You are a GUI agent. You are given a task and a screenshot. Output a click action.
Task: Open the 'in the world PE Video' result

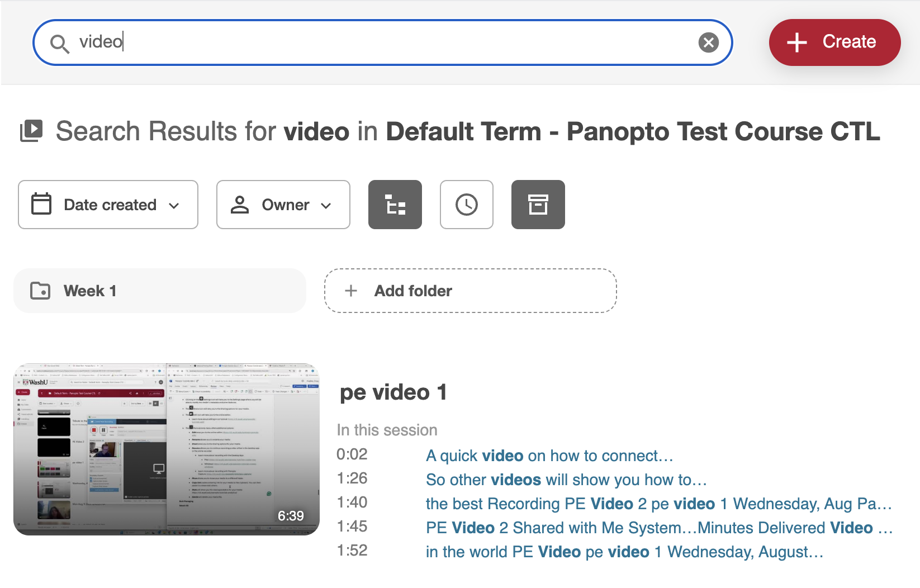624,552
